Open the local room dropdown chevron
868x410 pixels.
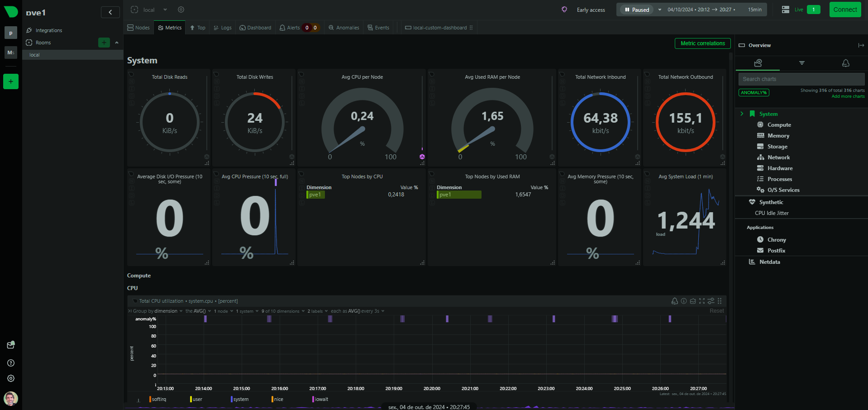[x=165, y=10]
